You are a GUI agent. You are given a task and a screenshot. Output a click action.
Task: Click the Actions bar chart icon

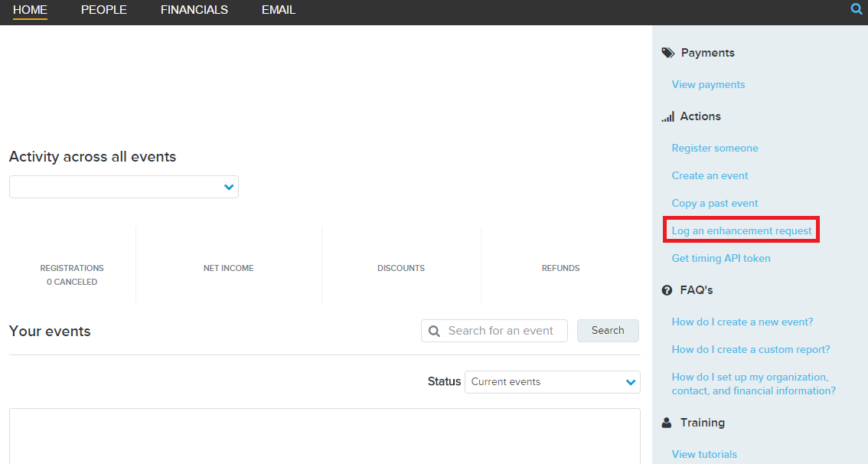coord(667,116)
